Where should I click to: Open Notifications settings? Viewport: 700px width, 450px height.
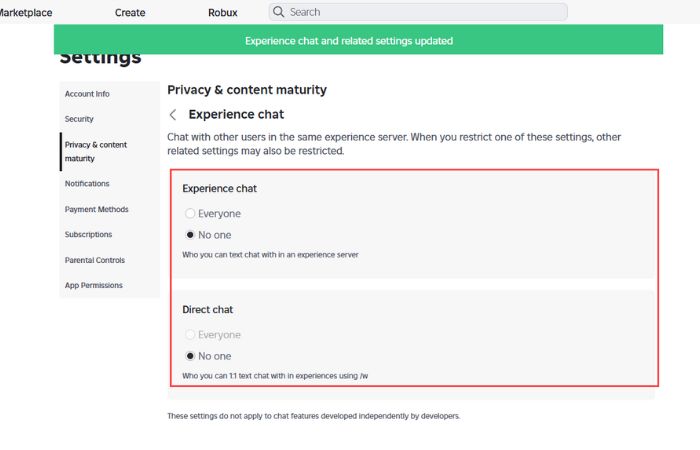[x=87, y=183]
